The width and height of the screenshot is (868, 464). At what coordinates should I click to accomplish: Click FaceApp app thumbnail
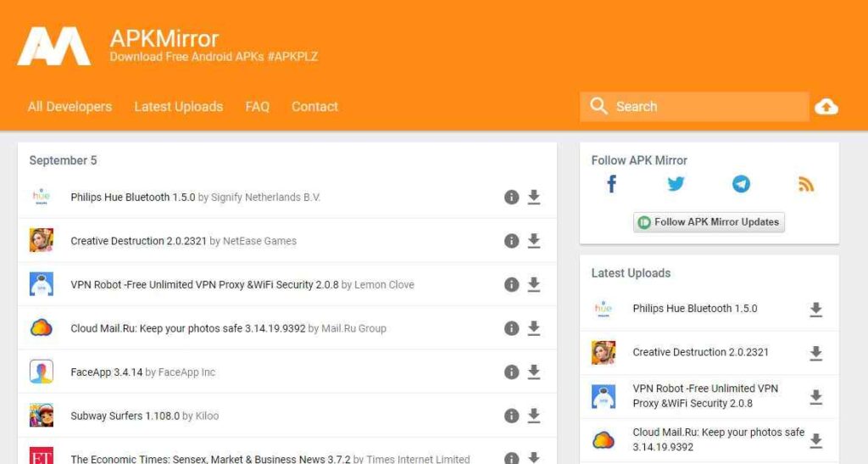(42, 372)
